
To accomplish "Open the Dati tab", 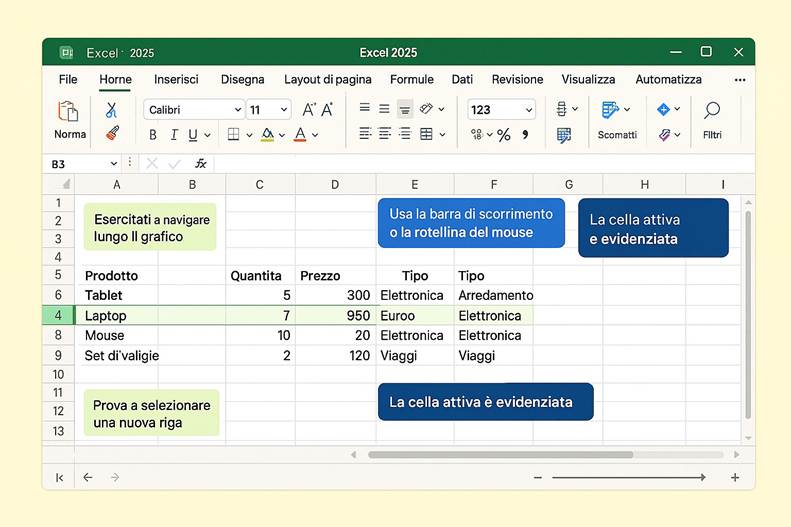I will 462,79.
